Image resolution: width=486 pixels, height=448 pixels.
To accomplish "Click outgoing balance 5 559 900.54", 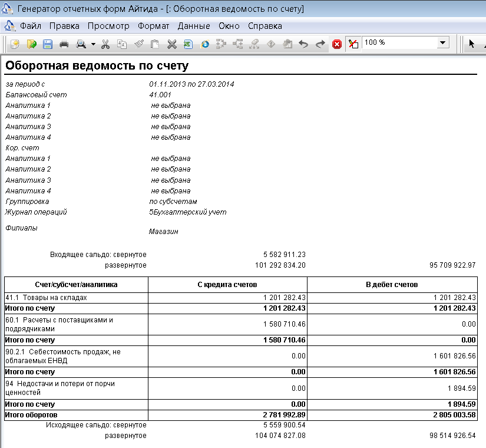I will point(284,425).
